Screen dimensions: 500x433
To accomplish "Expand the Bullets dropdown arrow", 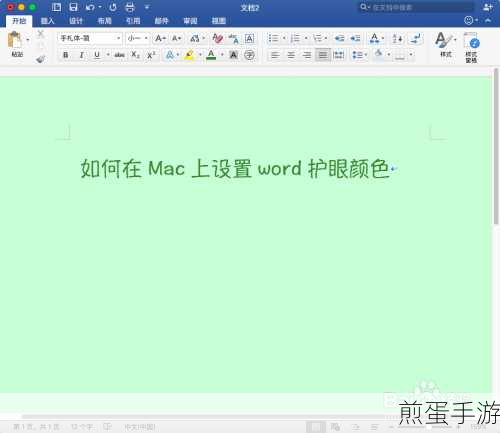I will click(x=284, y=38).
